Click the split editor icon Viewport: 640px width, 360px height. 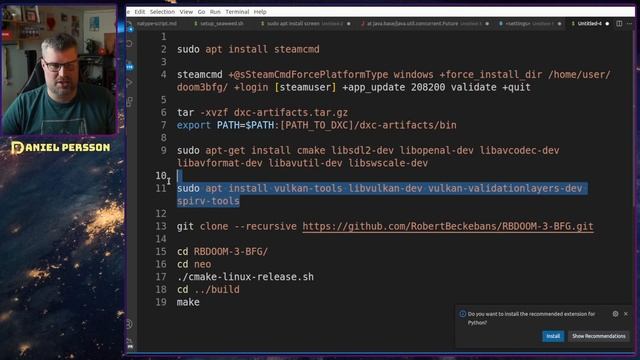619,24
